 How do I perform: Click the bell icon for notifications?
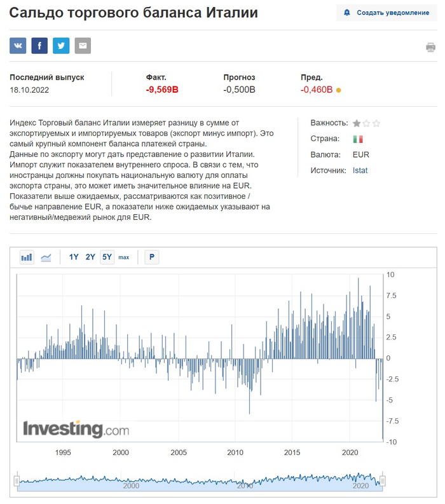[346, 13]
